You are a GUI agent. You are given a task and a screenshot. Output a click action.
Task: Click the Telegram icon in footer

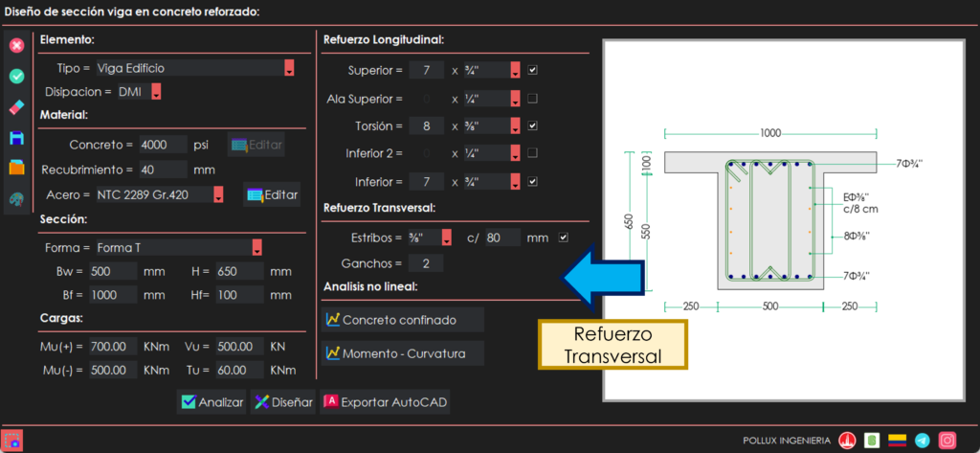click(x=922, y=441)
